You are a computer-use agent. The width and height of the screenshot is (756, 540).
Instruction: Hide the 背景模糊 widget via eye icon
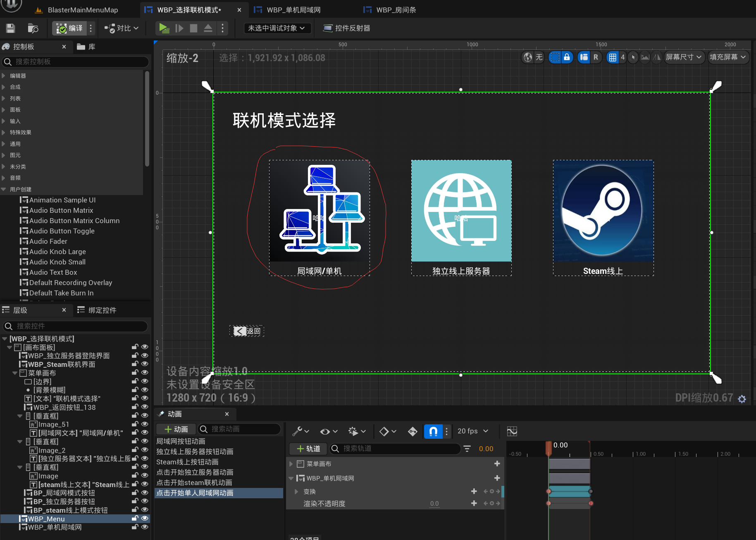coord(145,390)
